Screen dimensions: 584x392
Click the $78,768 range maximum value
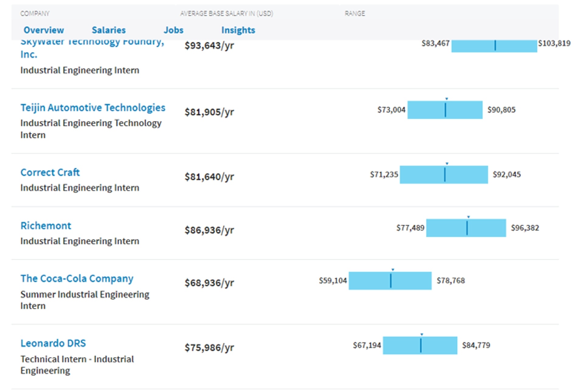(451, 280)
